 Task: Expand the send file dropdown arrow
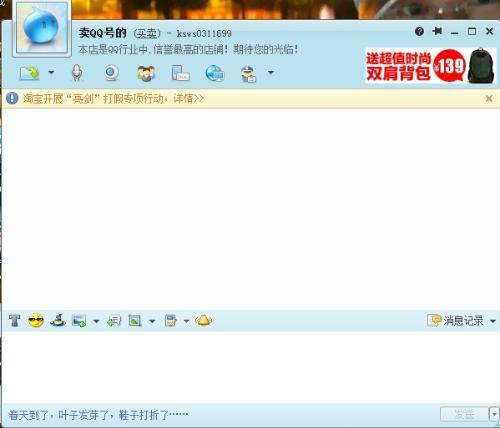(51, 72)
